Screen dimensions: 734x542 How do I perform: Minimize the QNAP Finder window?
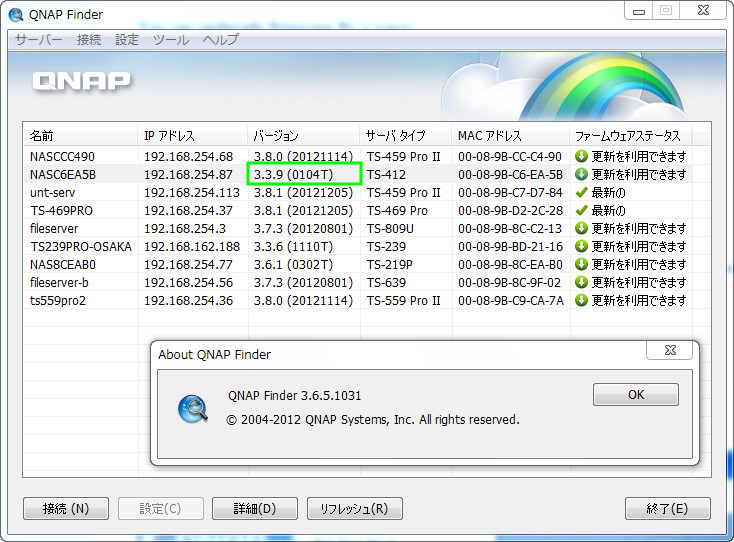(639, 11)
